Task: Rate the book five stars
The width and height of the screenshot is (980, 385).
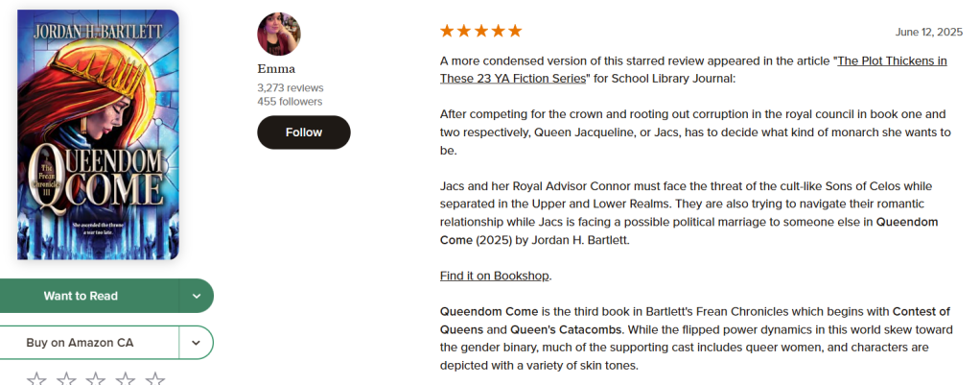Action: pyautogui.click(x=155, y=379)
